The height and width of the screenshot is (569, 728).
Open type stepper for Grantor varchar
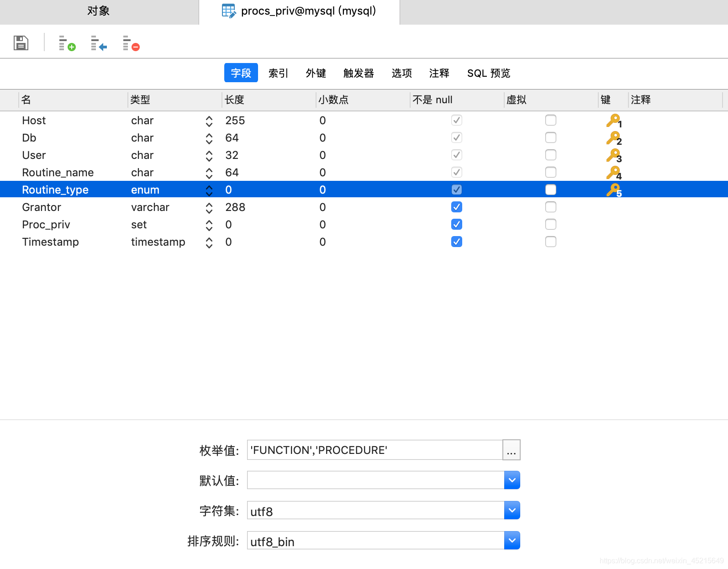209,208
